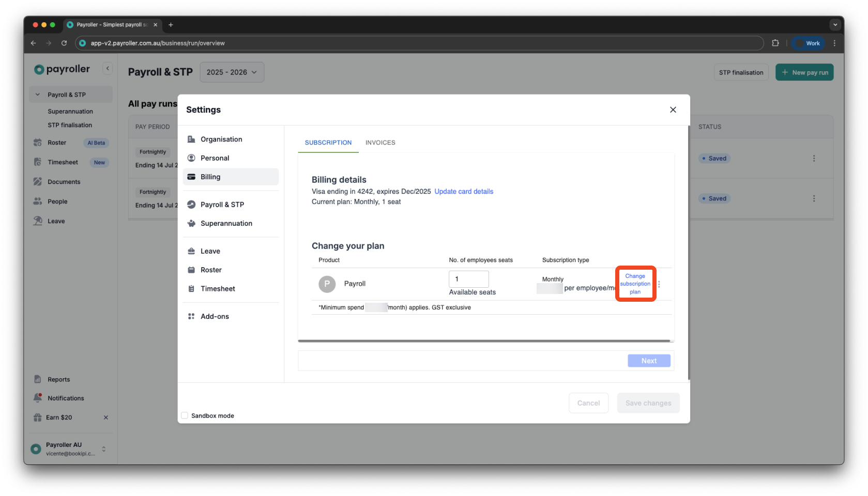868x496 pixels.
Task: Click the Update card details link
Action: point(463,191)
